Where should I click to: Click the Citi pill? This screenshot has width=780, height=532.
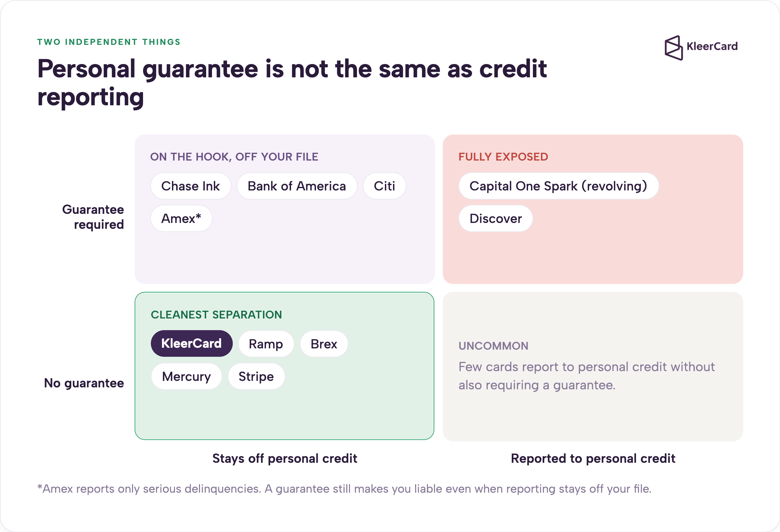[384, 186]
